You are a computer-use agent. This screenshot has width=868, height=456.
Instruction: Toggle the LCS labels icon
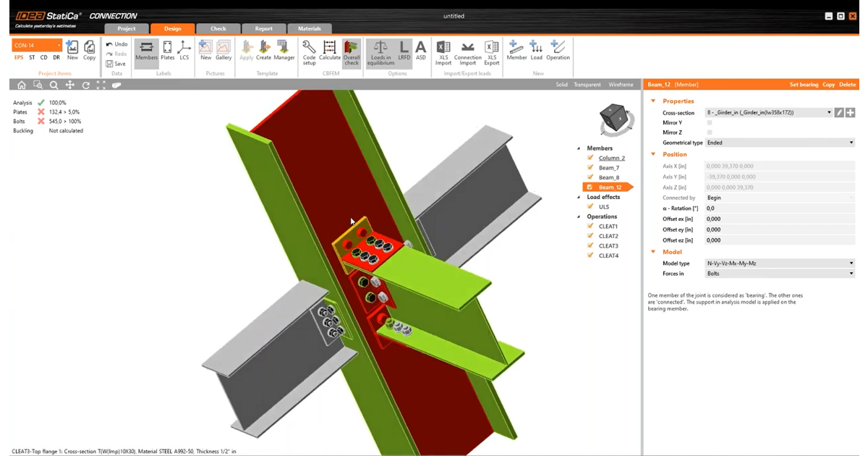tap(184, 50)
